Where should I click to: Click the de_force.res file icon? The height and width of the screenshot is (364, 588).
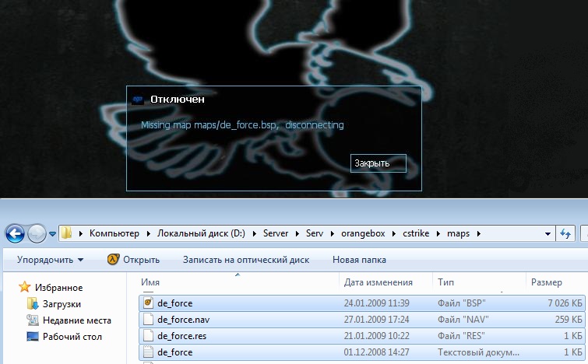pyautogui.click(x=149, y=335)
